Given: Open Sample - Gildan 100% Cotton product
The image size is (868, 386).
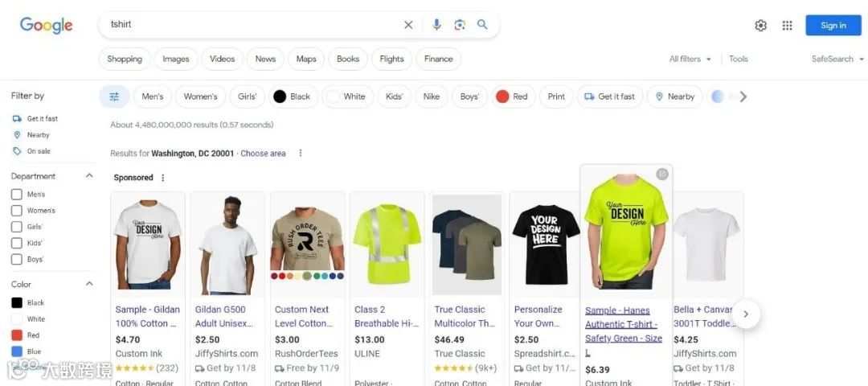Looking at the screenshot, I should [148, 316].
